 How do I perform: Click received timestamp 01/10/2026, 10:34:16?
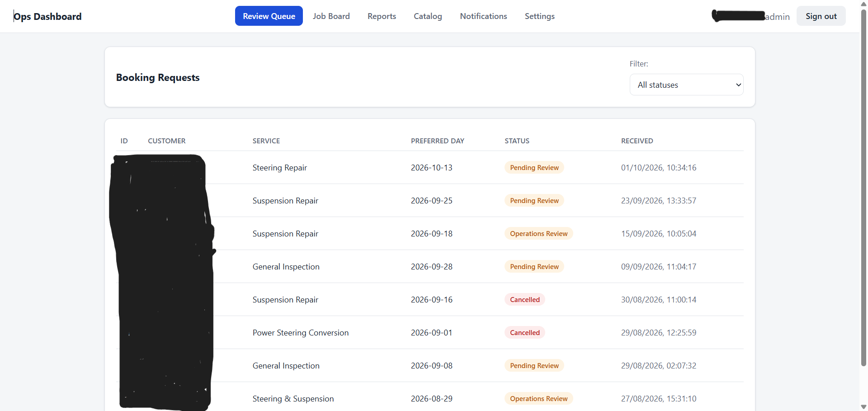(659, 168)
